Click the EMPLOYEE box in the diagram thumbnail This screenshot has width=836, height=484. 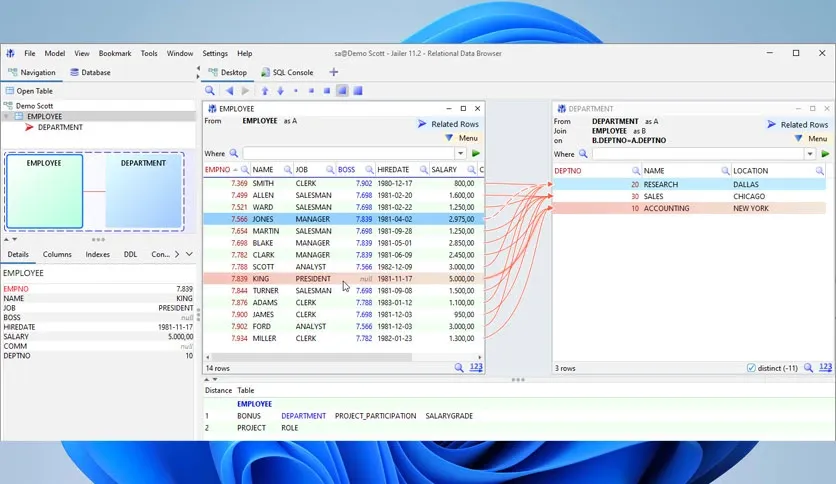point(44,191)
